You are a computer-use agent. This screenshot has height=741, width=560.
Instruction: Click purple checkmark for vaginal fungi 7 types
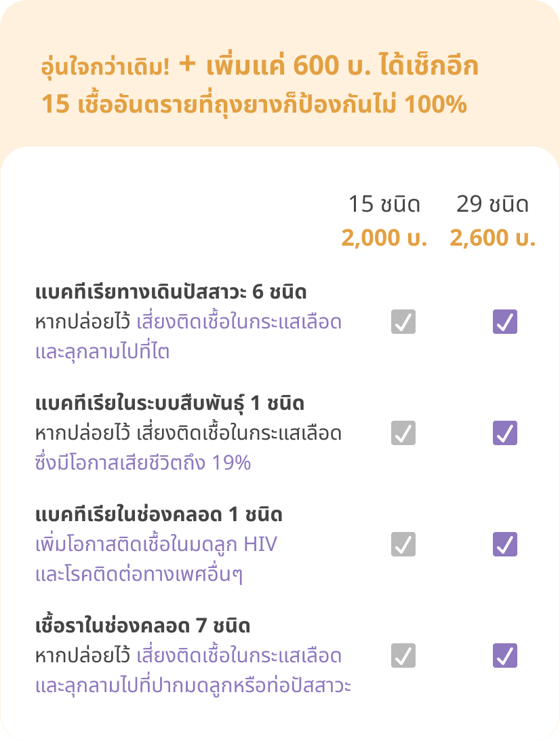[505, 655]
